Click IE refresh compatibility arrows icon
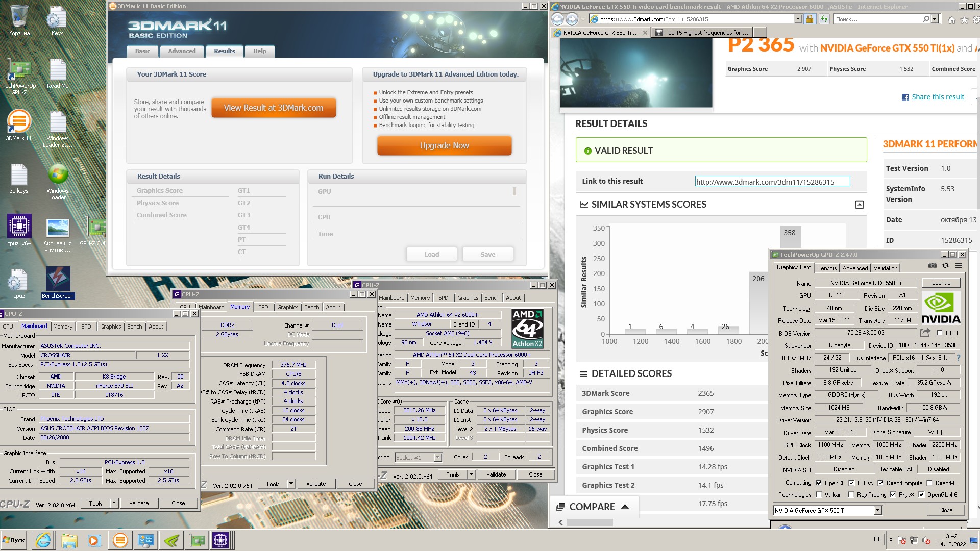 coord(824,19)
